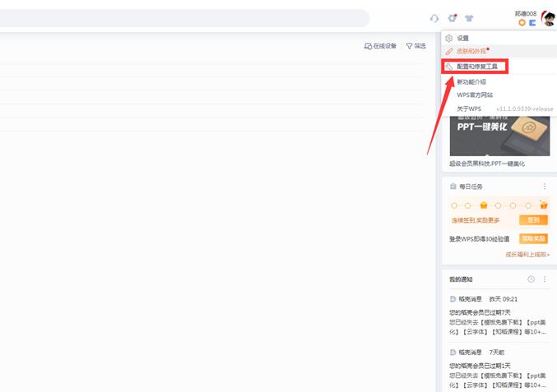Click the 签到 sign-in button
This screenshot has width=557, height=392.
[x=533, y=220]
